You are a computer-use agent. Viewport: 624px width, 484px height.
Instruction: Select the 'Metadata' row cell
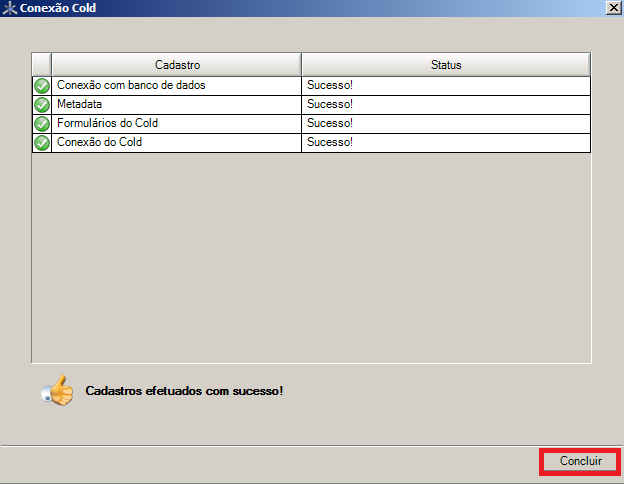177,105
